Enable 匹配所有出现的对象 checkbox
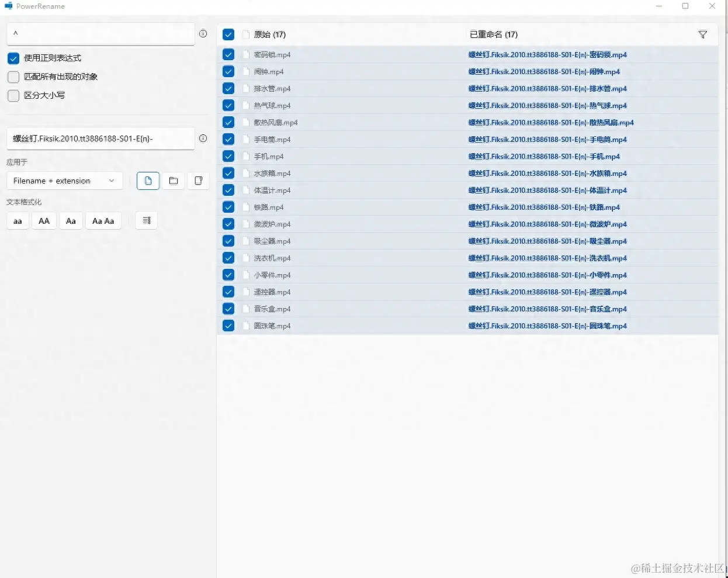Viewport: 728px width, 578px height. pyautogui.click(x=13, y=77)
